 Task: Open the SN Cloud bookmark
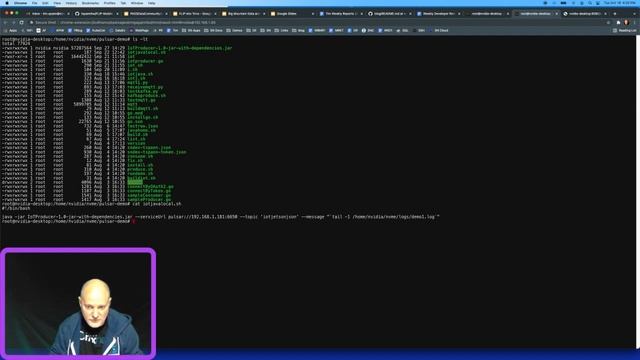[439, 30]
